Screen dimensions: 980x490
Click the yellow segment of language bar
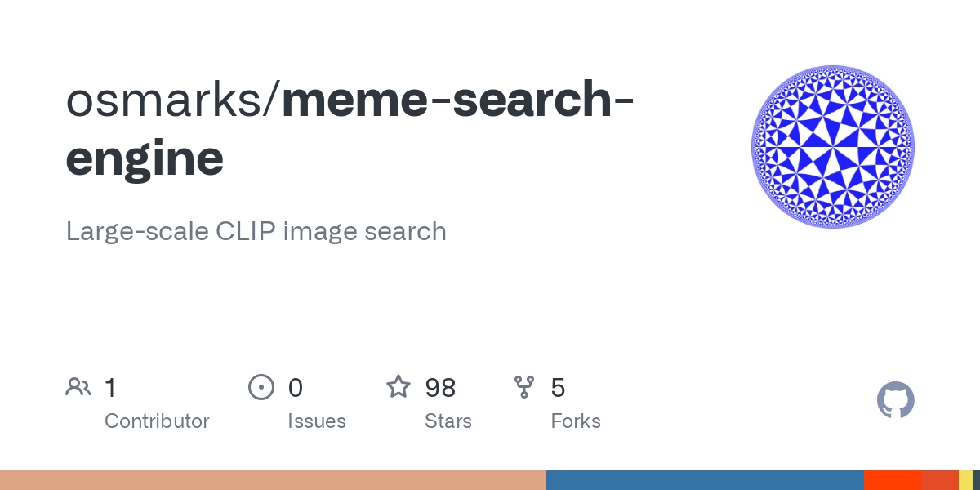point(966,480)
